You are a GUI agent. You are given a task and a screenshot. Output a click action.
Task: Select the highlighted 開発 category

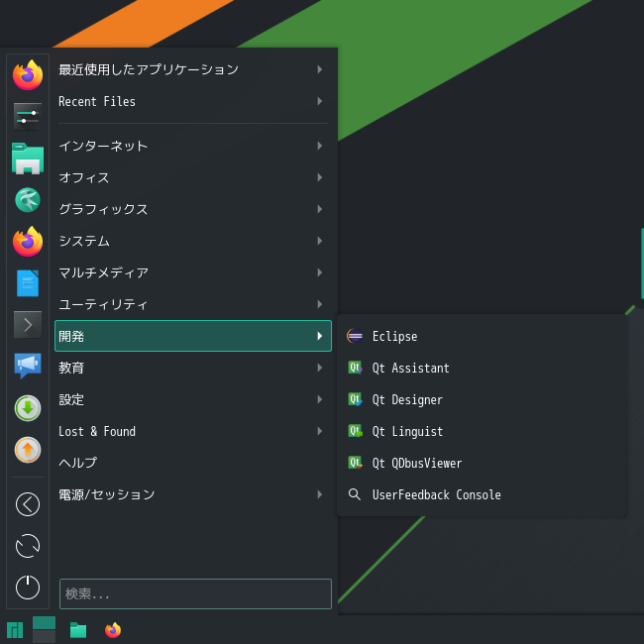tap(193, 336)
